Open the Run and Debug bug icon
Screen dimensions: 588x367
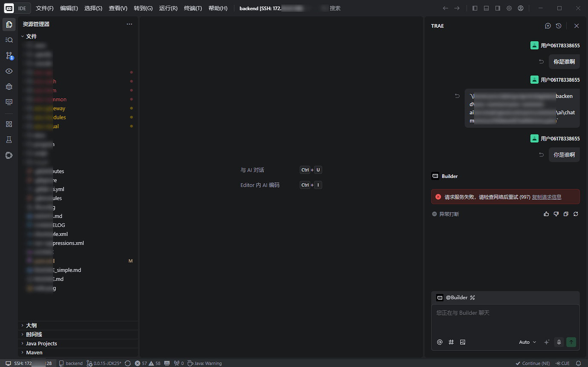tap(9, 86)
